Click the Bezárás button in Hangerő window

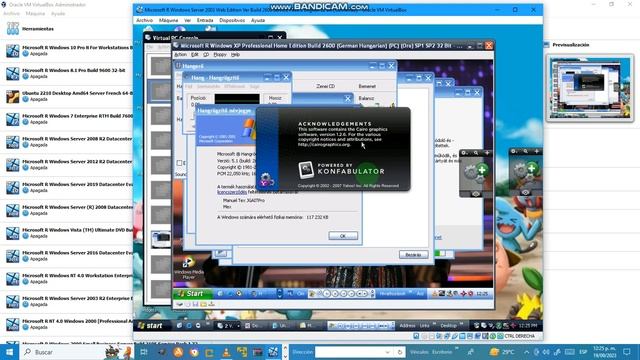click(x=413, y=255)
